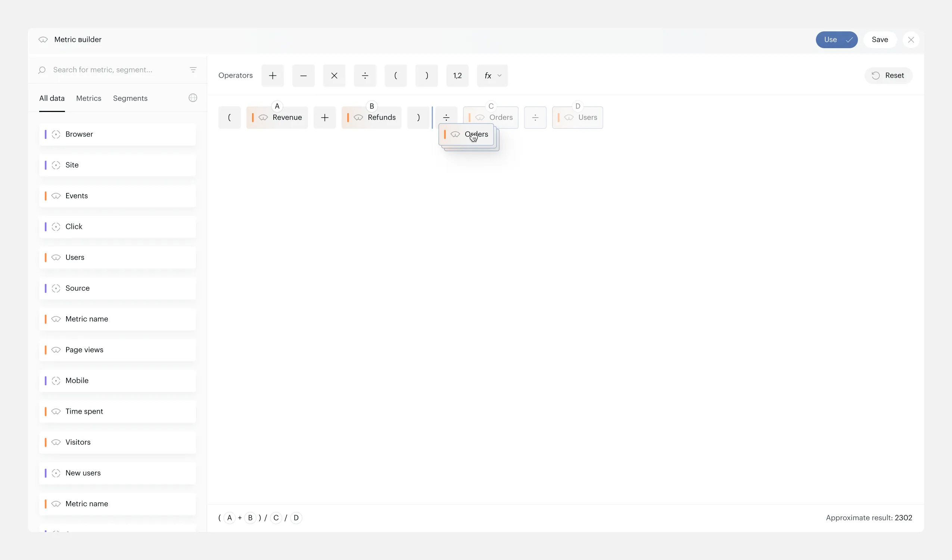Click the globe icon beside the tabs

[193, 98]
